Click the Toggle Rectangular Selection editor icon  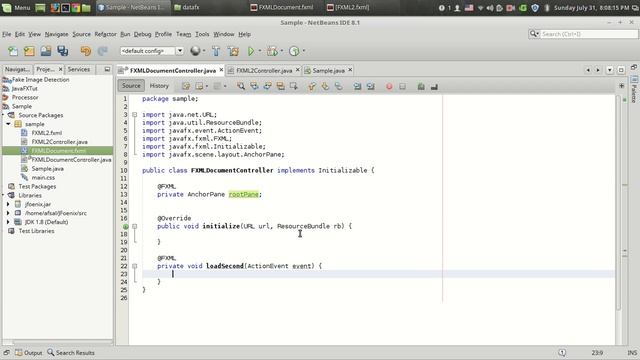(x=293, y=86)
